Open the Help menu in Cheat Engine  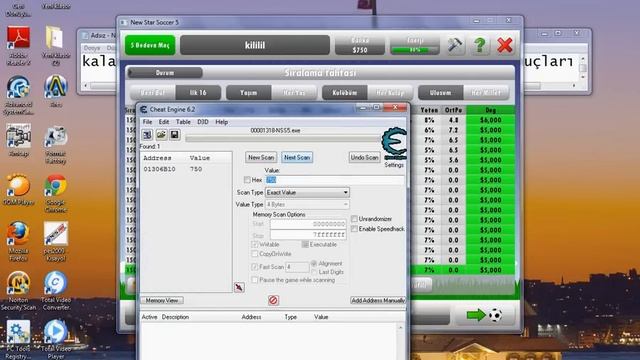[222, 122]
